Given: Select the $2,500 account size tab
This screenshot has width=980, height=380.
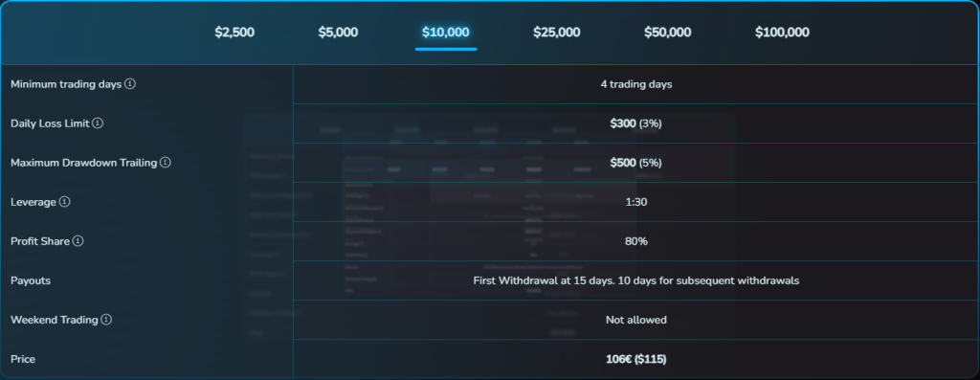Looking at the screenshot, I should coord(234,33).
